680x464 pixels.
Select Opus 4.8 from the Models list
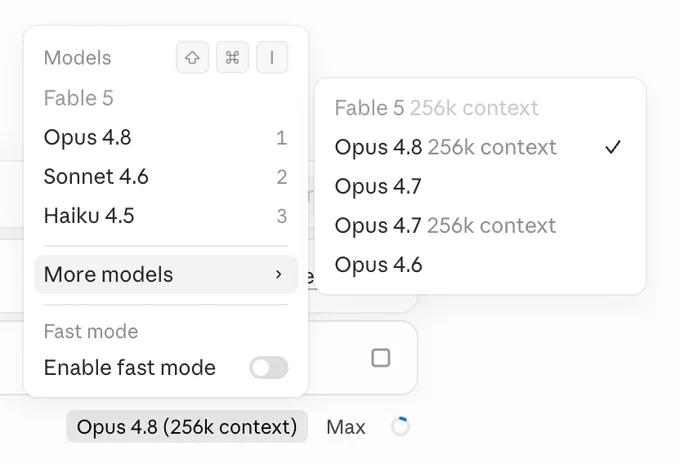(x=166, y=137)
